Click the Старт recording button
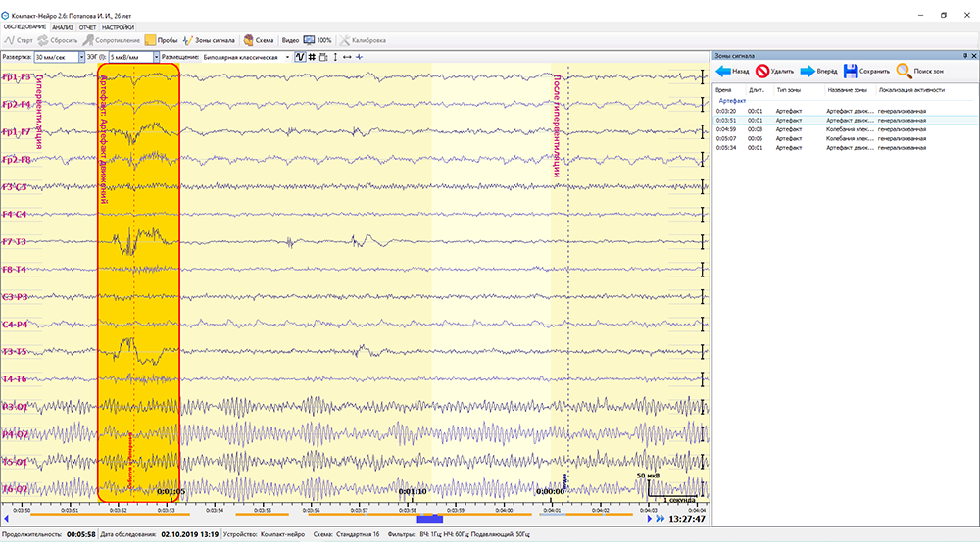Image resolution: width=980 pixels, height=552 pixels. point(18,40)
